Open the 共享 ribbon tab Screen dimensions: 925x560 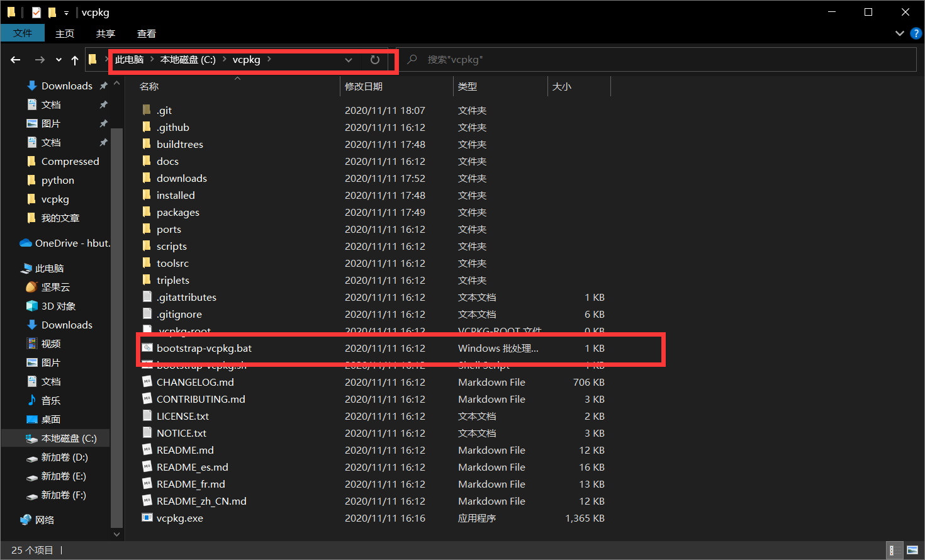(106, 33)
